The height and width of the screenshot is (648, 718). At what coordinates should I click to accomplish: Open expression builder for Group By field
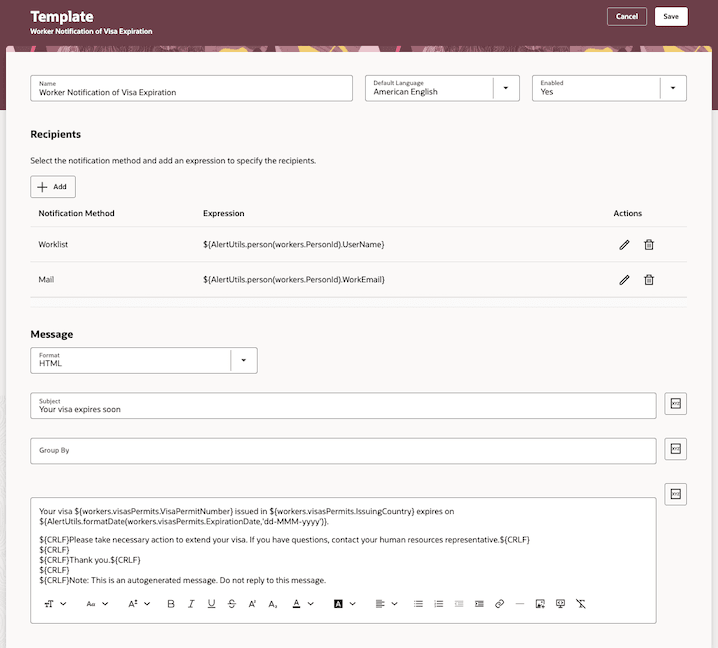(675, 449)
